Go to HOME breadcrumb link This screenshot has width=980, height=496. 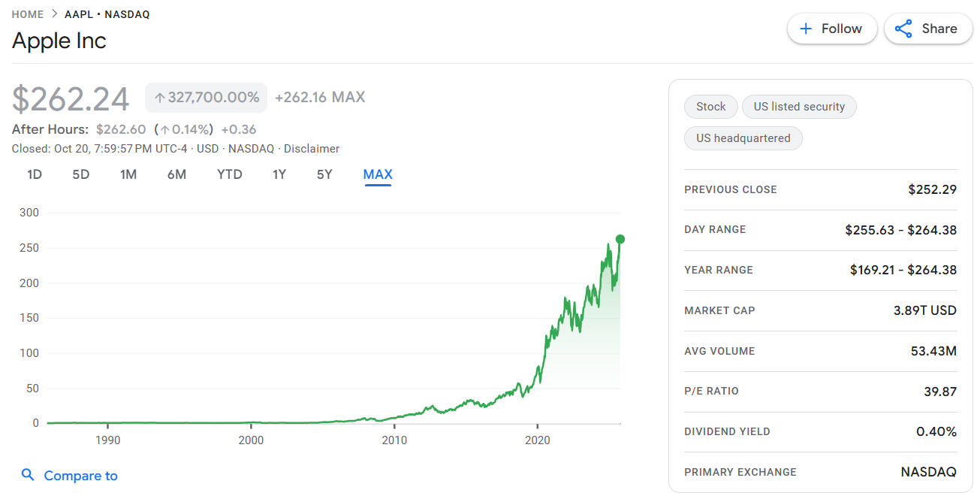[x=28, y=14]
